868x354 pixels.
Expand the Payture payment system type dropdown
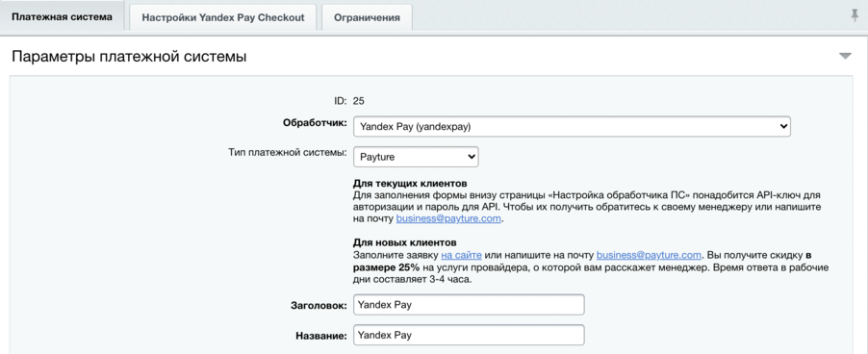pos(416,157)
